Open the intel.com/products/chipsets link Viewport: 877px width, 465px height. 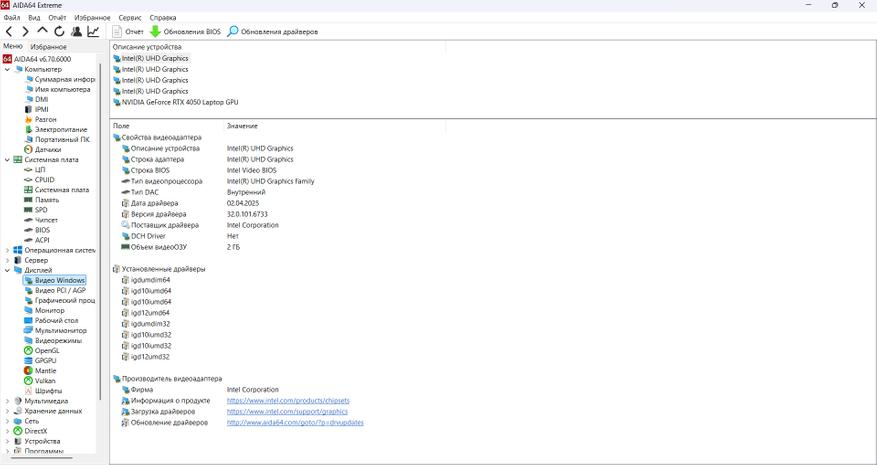pos(288,401)
